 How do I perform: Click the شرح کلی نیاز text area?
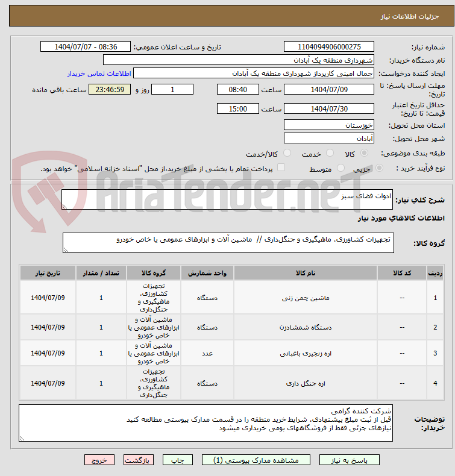pyautogui.click(x=227, y=199)
